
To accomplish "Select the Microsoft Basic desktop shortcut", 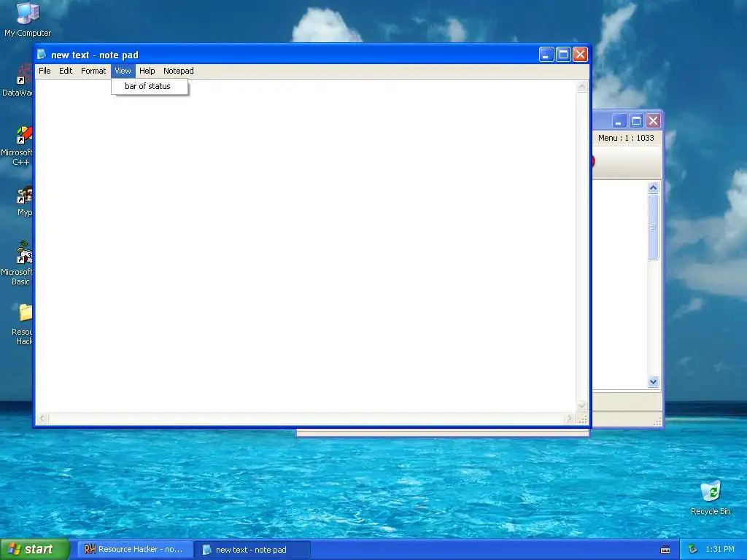I will tap(18, 263).
